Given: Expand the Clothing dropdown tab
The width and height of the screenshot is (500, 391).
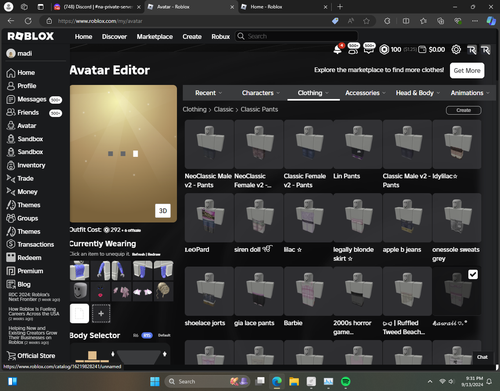Looking at the screenshot, I should 313,93.
